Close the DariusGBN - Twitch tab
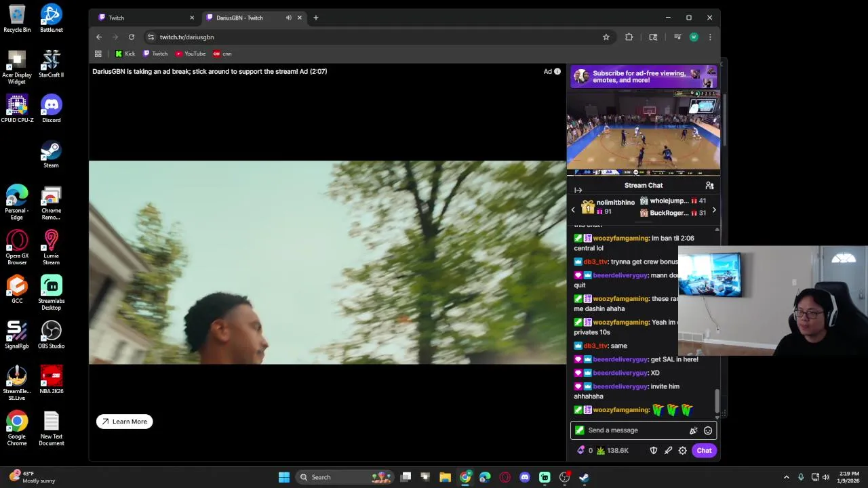 [x=300, y=18]
